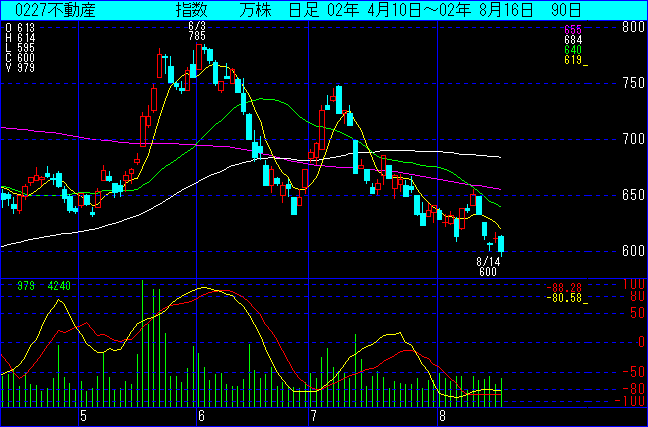Click the oscillator axis label 0
The height and width of the screenshot is (427, 648).
[x=642, y=342]
